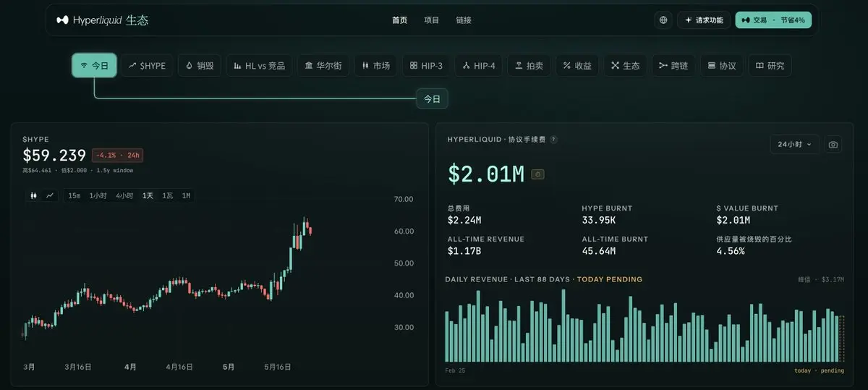The image size is (868, 390).
Task: Select the 15m chart interval
Action: coord(74,195)
